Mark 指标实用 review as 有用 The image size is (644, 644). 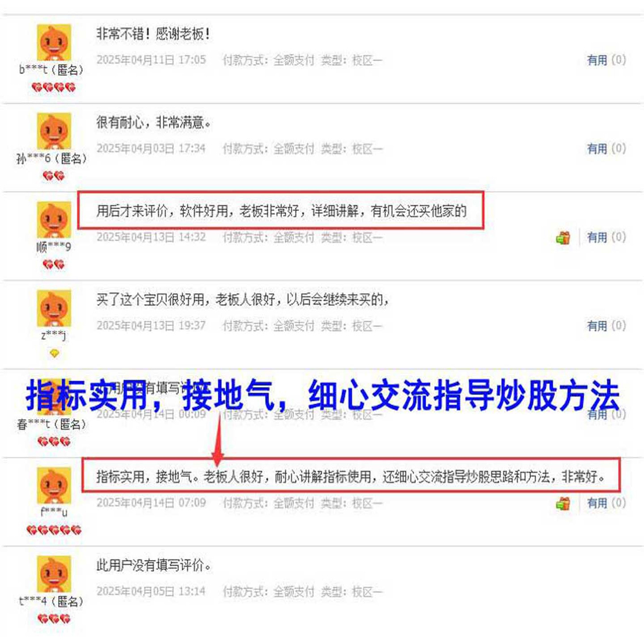597,503
